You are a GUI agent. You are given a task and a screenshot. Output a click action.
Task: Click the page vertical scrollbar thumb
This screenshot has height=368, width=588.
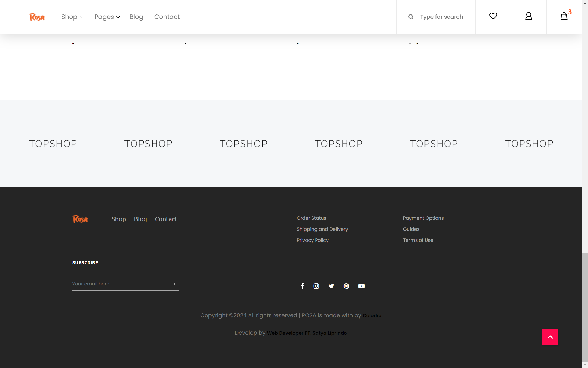pyautogui.click(x=585, y=308)
